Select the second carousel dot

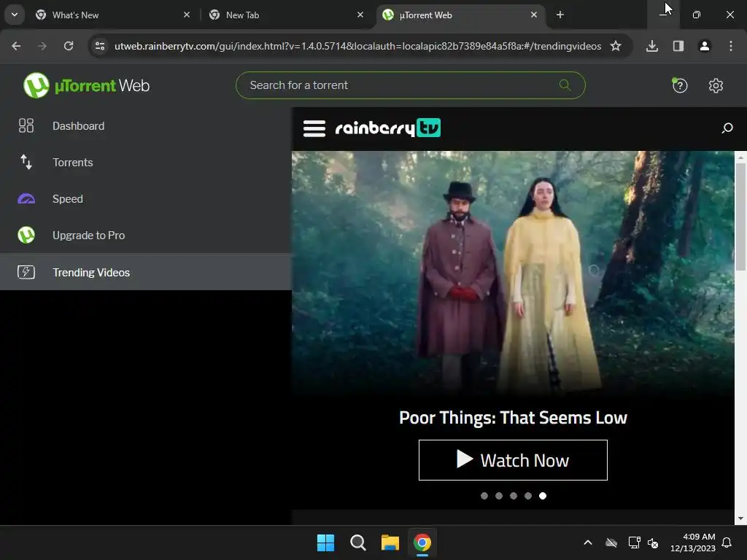pyautogui.click(x=499, y=496)
